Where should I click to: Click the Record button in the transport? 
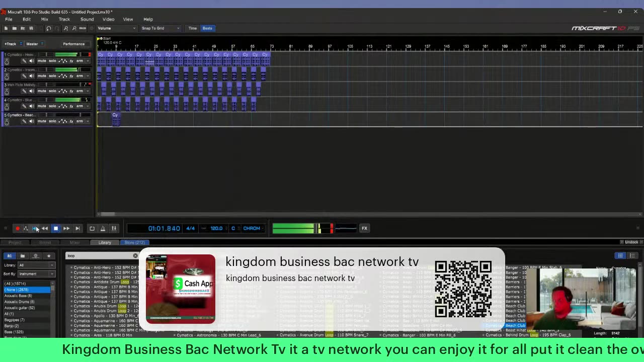click(x=17, y=228)
